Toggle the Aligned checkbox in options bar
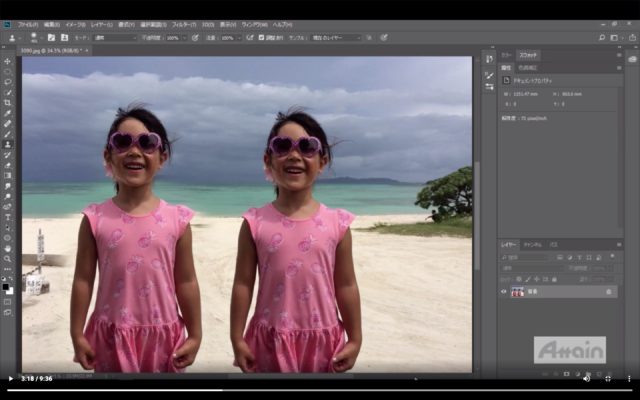The image size is (640, 400). 261,38
